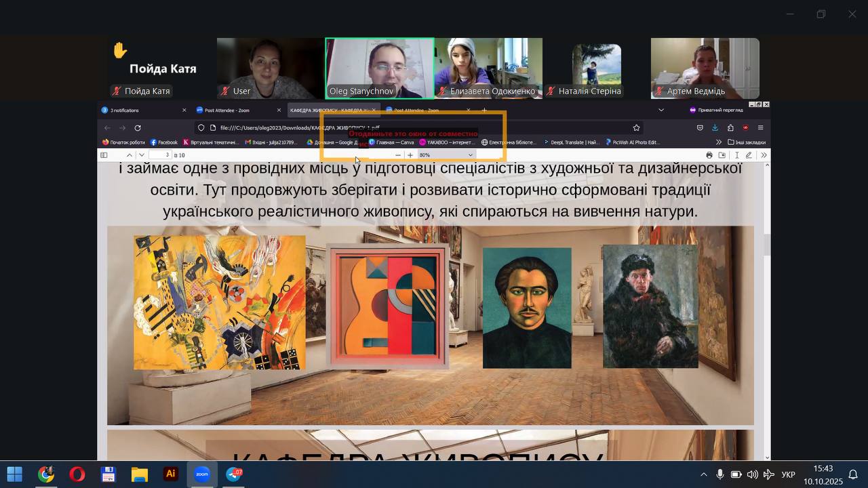Select the PDF draw tool
Screen dimensions: 868x488
(749, 155)
